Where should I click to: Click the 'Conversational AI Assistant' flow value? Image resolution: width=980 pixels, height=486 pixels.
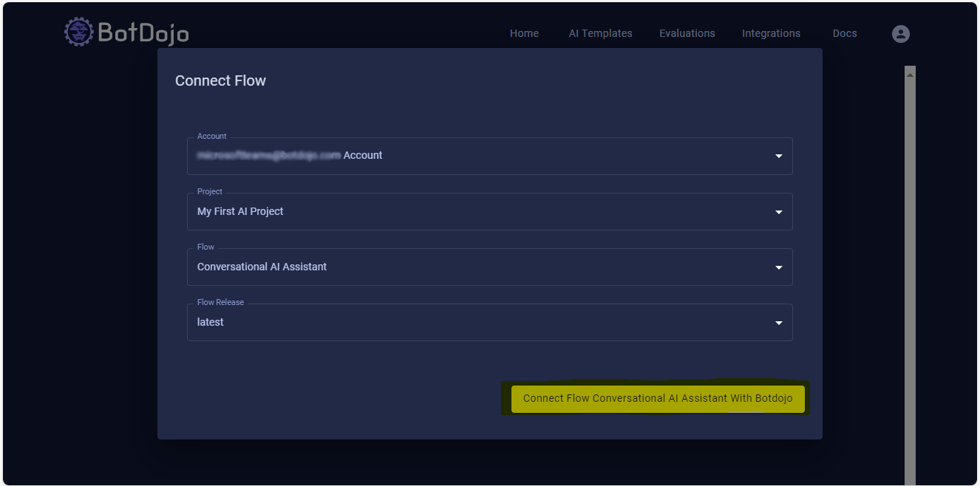pyautogui.click(x=262, y=267)
